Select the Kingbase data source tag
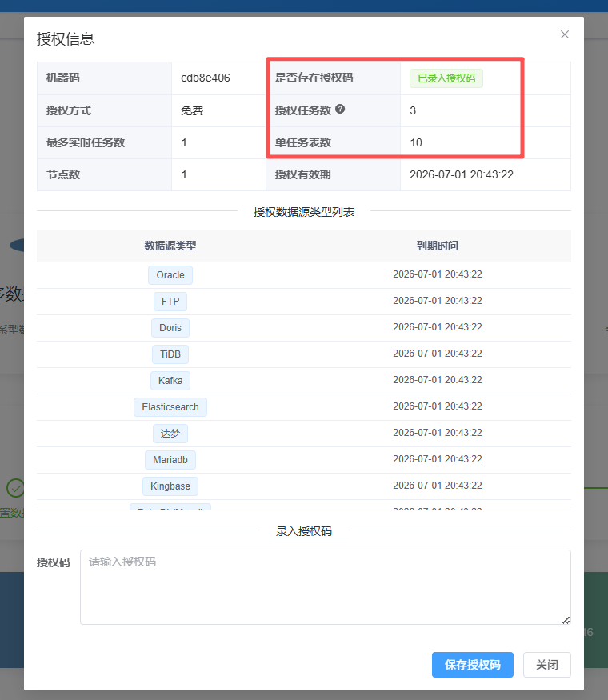 [x=170, y=486]
